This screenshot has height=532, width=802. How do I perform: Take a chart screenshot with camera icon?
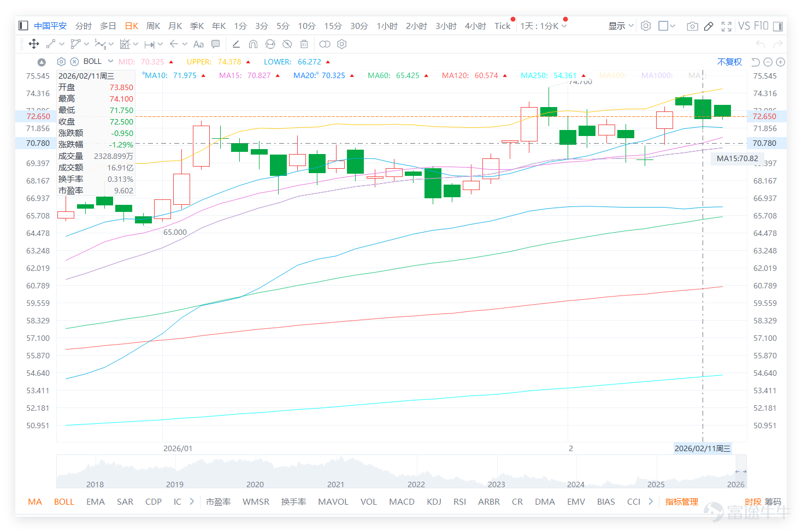click(692, 26)
